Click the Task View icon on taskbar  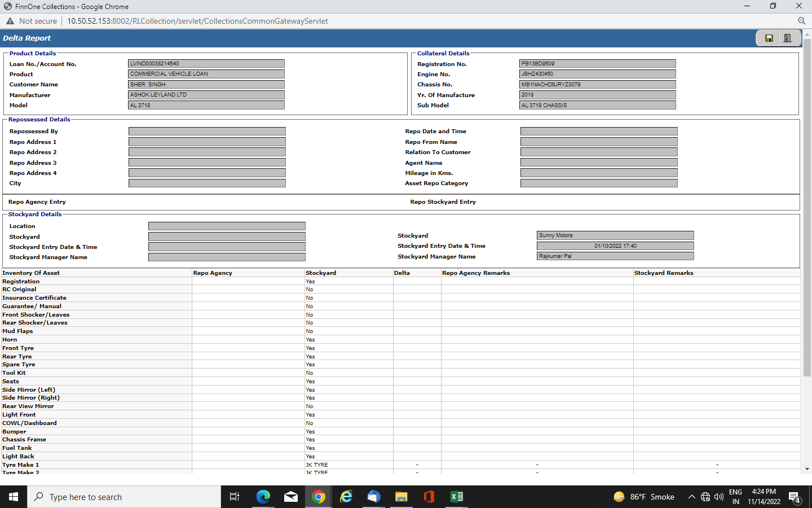click(235, 497)
